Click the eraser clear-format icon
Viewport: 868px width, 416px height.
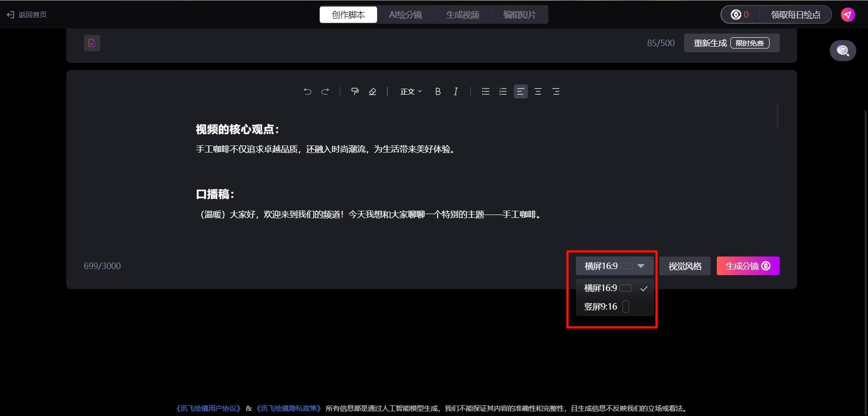pos(372,91)
